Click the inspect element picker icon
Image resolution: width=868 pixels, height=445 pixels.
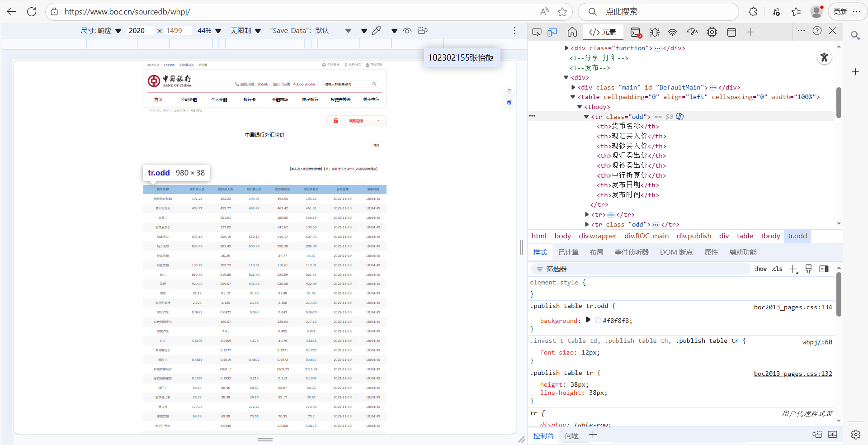click(x=537, y=32)
